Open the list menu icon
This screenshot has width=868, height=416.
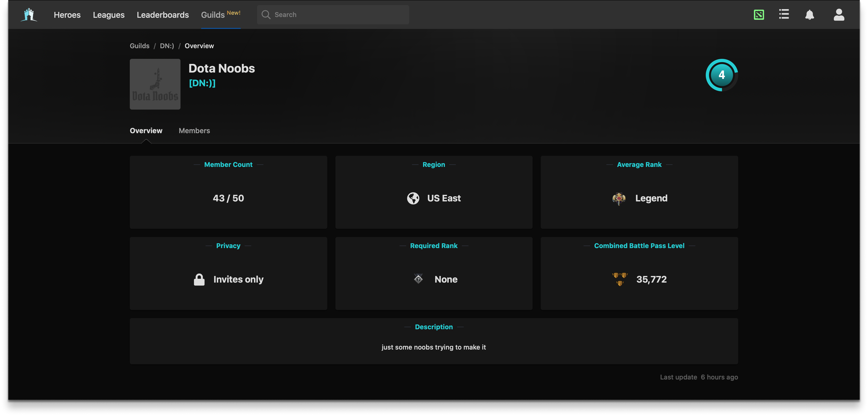click(x=784, y=14)
